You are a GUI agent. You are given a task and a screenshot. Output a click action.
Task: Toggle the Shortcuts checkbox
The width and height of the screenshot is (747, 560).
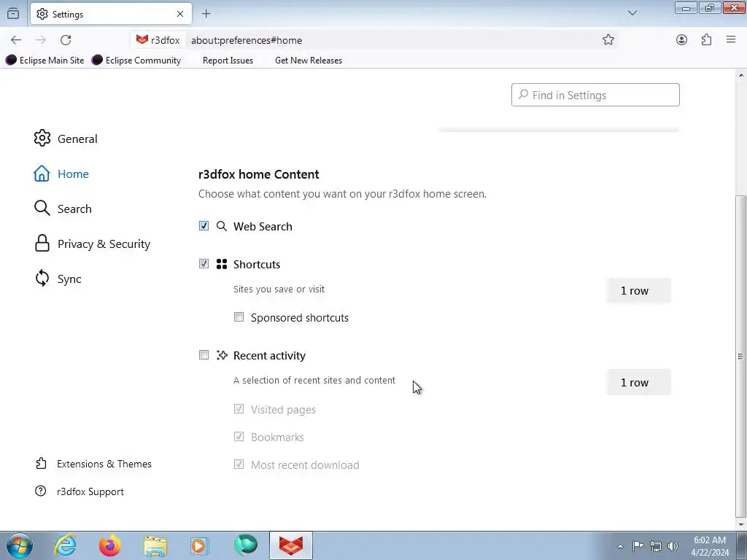point(204,263)
